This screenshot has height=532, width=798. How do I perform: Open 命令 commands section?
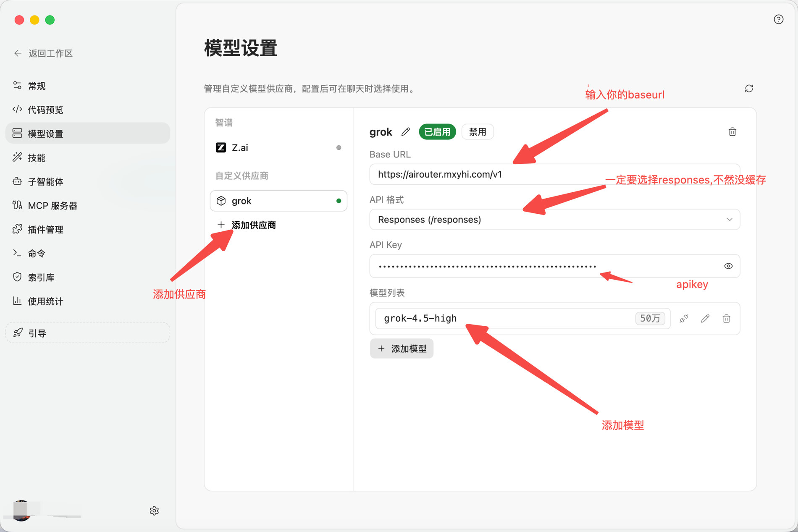[x=87, y=253]
